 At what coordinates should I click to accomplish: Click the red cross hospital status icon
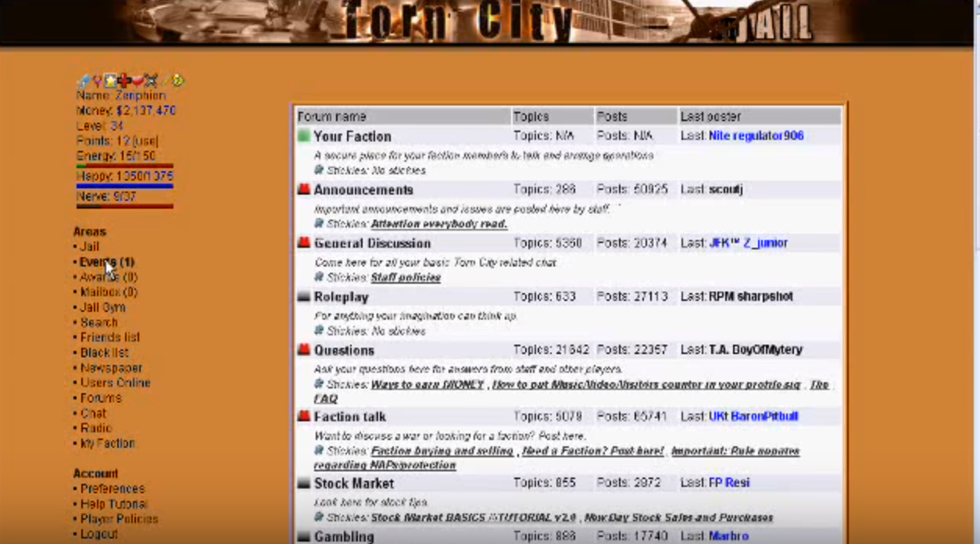[x=124, y=81]
